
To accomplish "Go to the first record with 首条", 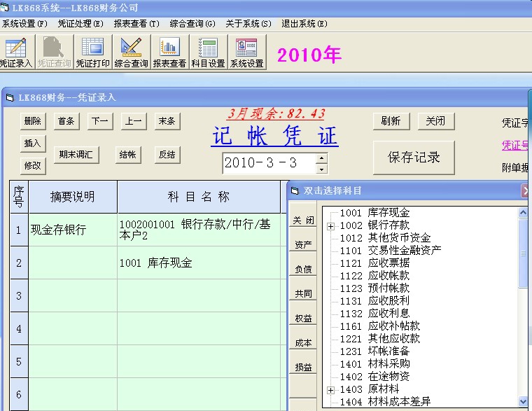I will [x=66, y=121].
